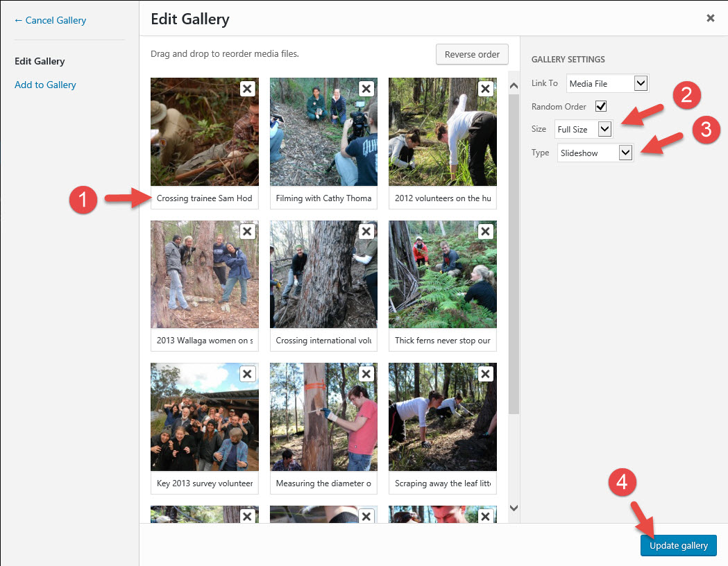
Task: Disable random ordering of gallery images
Action: (x=601, y=106)
